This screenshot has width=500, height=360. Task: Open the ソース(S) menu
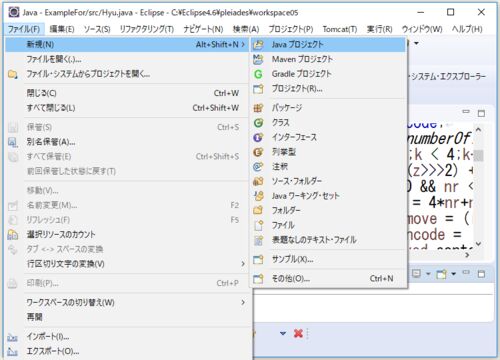pos(97,29)
